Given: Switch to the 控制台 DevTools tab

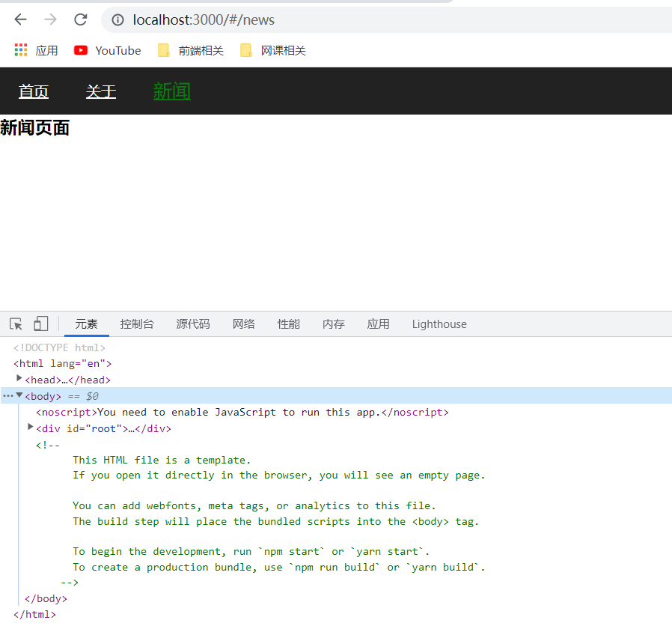Looking at the screenshot, I should 137,324.
